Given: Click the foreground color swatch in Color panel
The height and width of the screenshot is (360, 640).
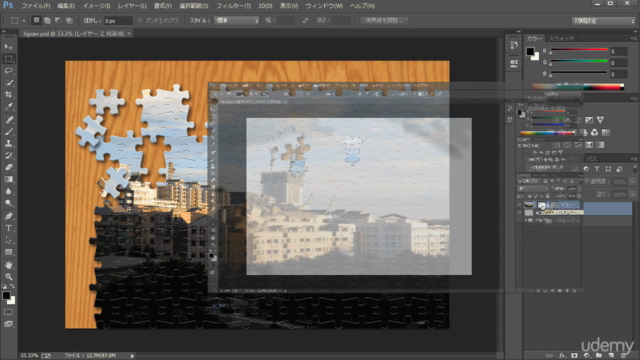Looking at the screenshot, I should (x=530, y=51).
